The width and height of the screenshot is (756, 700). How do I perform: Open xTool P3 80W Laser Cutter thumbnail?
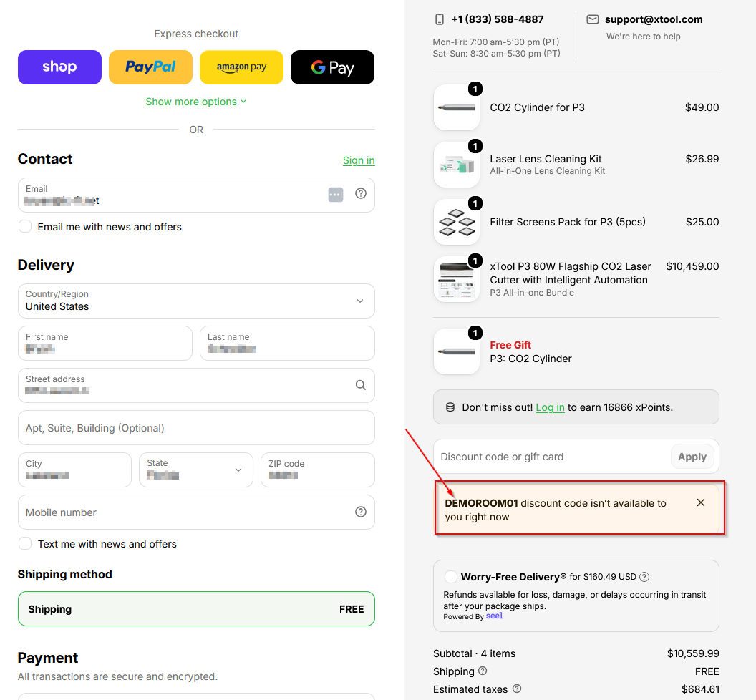pyautogui.click(x=457, y=279)
